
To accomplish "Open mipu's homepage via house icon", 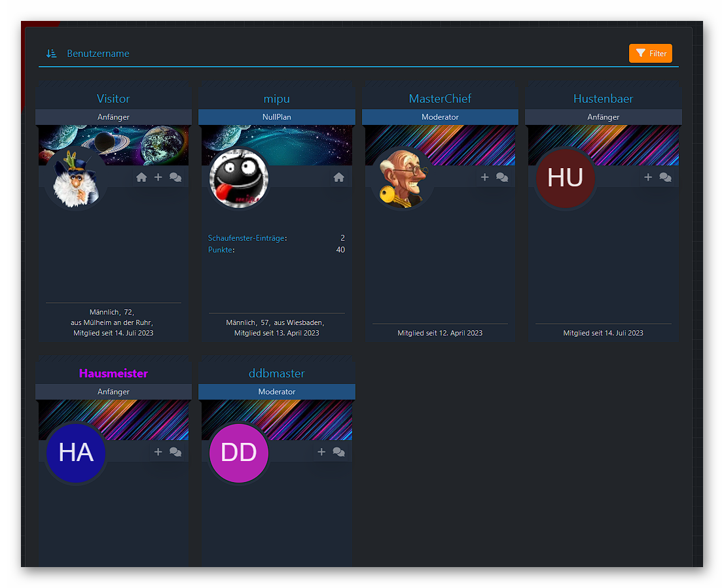I will click(338, 177).
